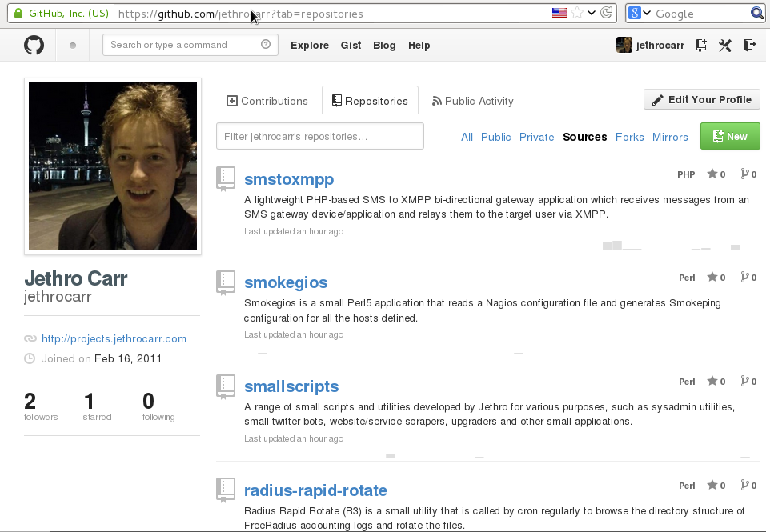Image resolution: width=770 pixels, height=532 pixels.
Task: Click the PHP language label on smstoxmpp
Action: tap(686, 174)
